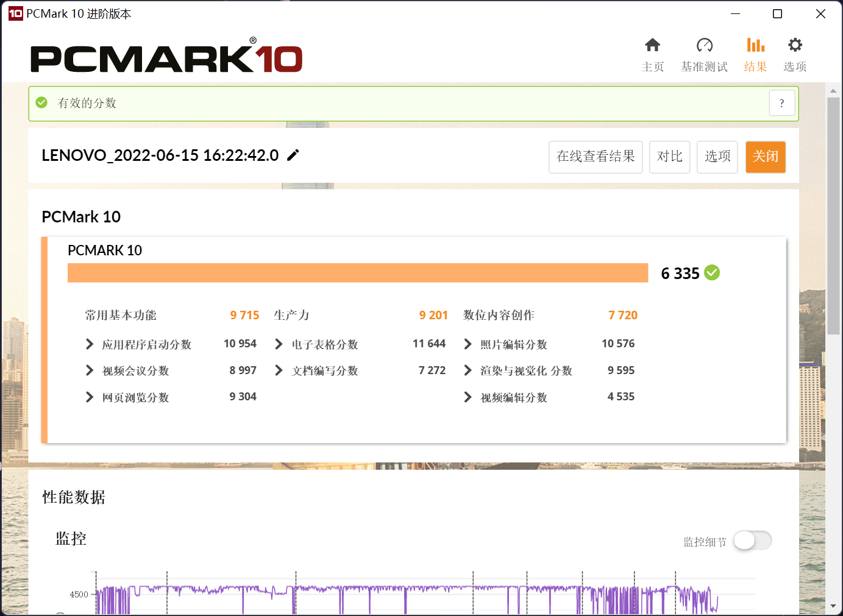Click the orange PCMark 10 score bar
Image resolution: width=843 pixels, height=616 pixels.
click(357, 273)
